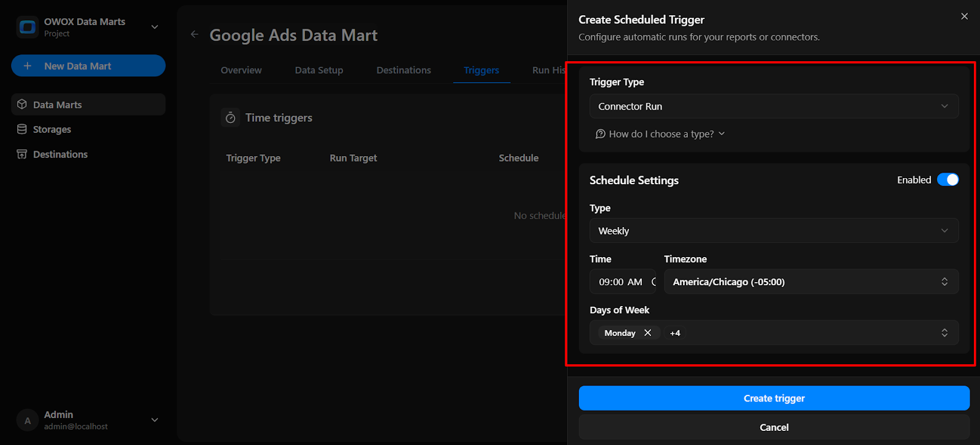Open Data Marts in the sidebar
Viewport: 980px width, 445px height.
[x=88, y=105]
